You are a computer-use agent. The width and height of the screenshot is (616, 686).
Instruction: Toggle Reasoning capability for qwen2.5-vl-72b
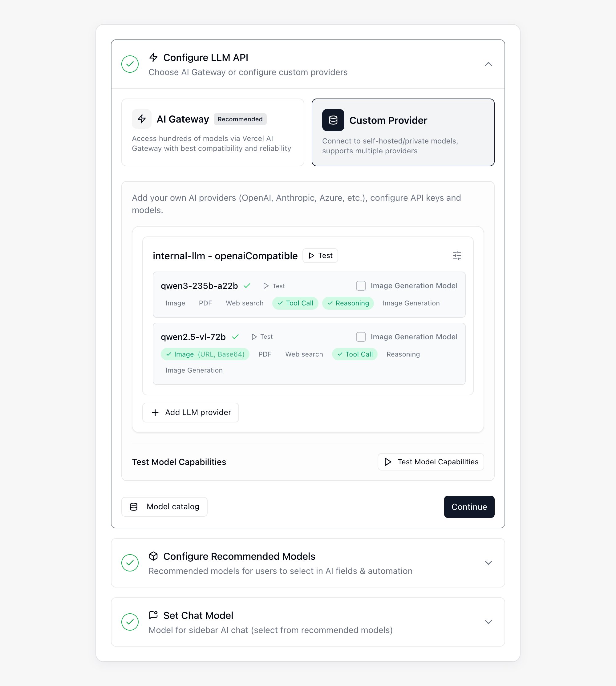pyautogui.click(x=403, y=354)
